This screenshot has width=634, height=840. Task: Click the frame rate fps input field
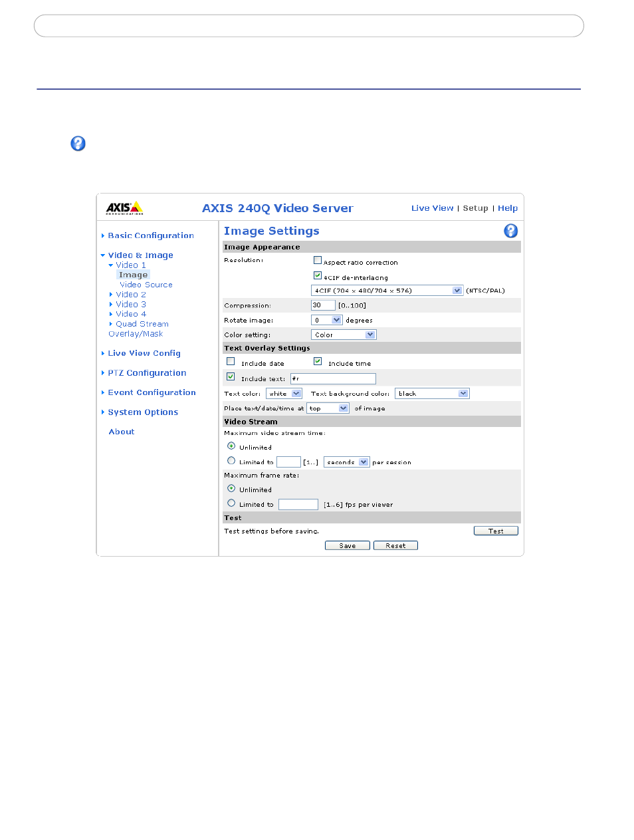tap(298, 505)
